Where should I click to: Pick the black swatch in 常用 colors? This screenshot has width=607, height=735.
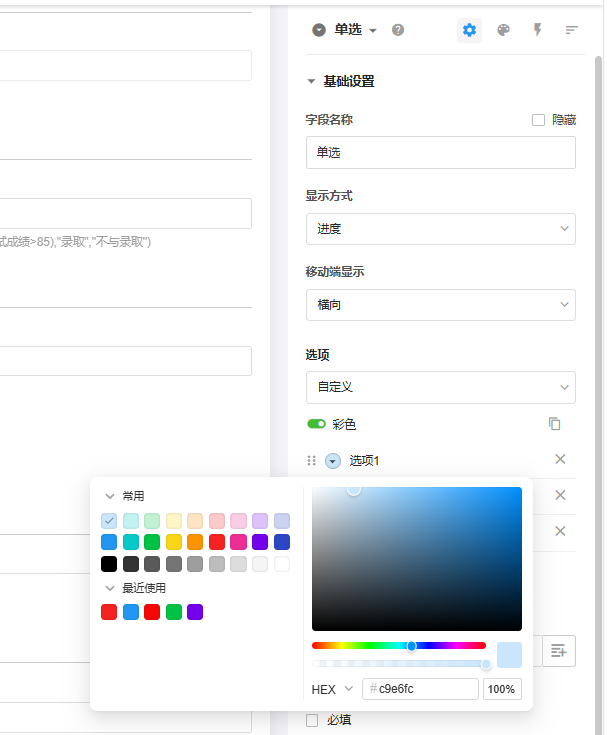(x=109, y=564)
